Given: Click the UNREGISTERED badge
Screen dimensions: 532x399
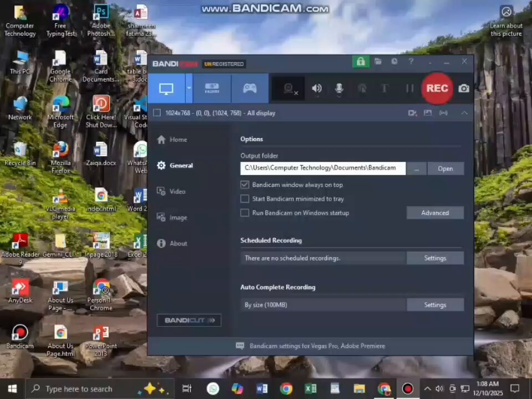Looking at the screenshot, I should point(224,64).
